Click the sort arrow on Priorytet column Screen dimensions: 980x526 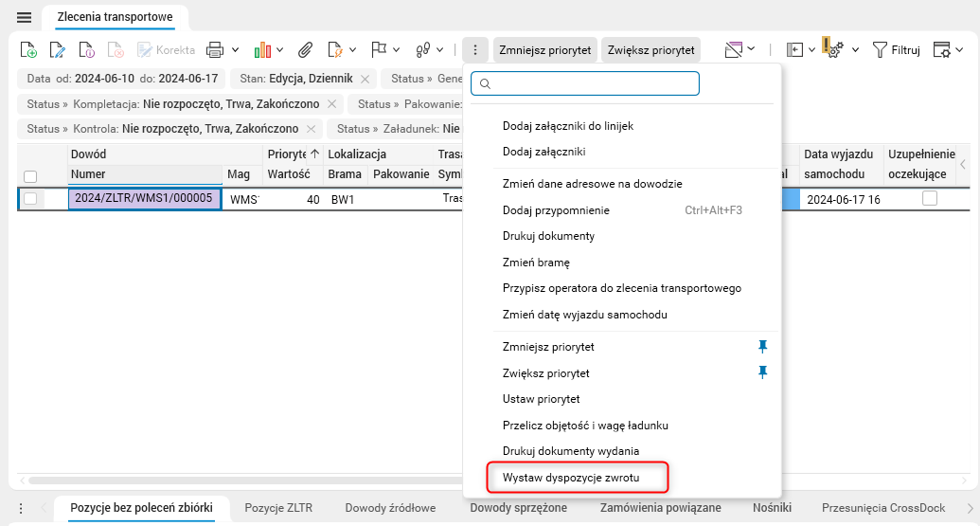pos(315,154)
